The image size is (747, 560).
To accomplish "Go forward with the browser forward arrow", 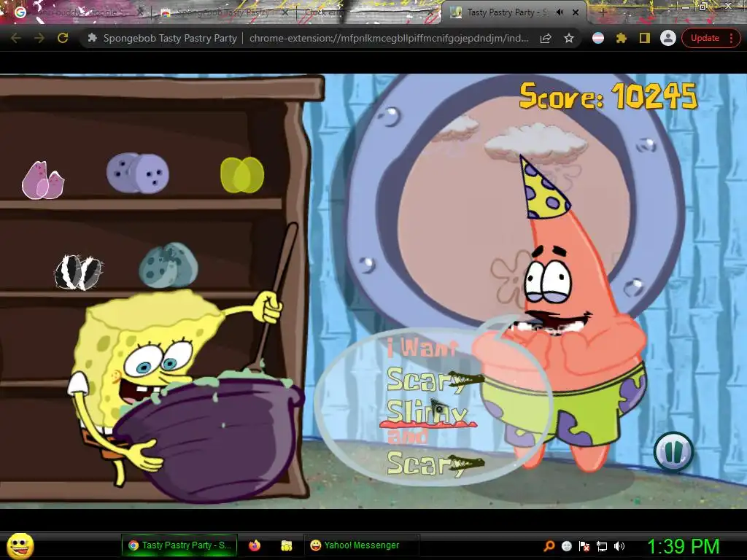I will 39,38.
